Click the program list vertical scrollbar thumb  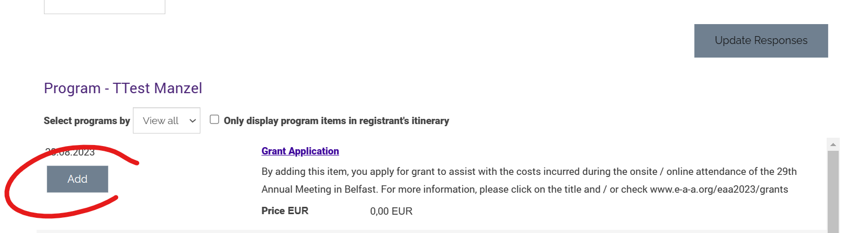point(833,192)
